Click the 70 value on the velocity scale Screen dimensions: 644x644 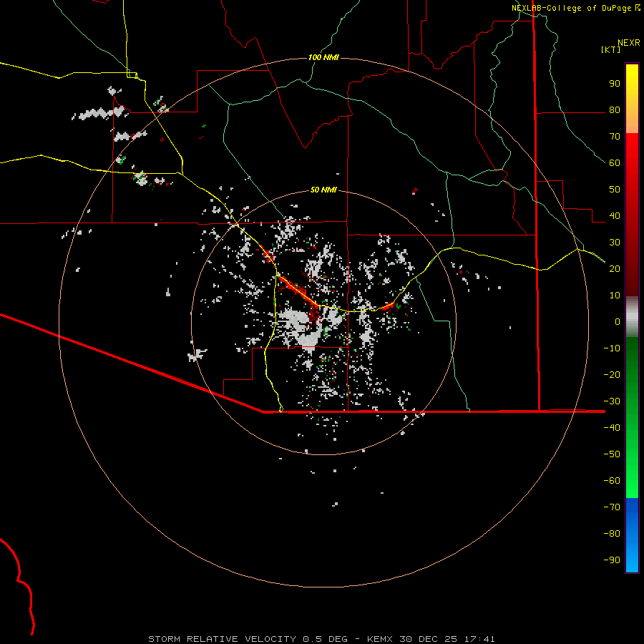615,137
